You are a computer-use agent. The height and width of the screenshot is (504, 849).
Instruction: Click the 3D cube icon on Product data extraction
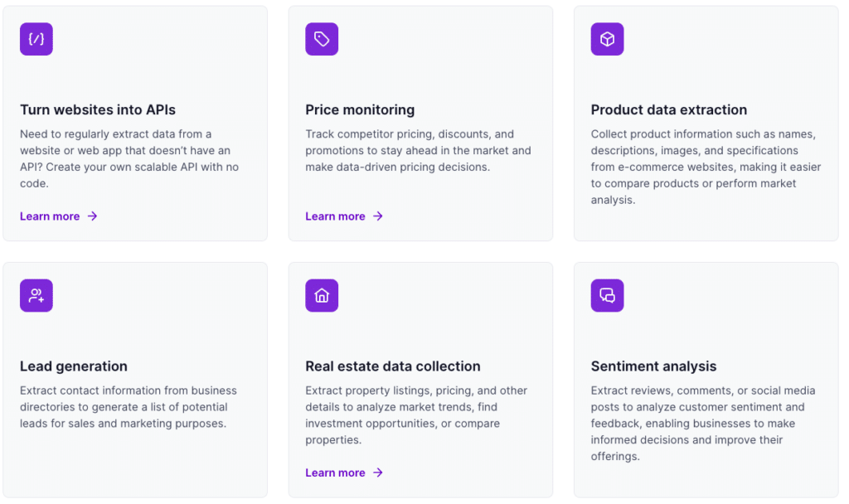(607, 38)
